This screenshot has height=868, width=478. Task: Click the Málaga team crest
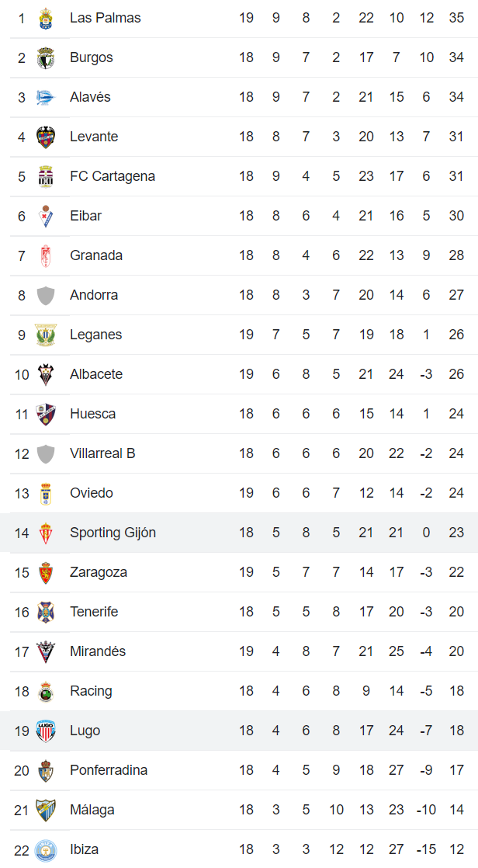[46, 810]
